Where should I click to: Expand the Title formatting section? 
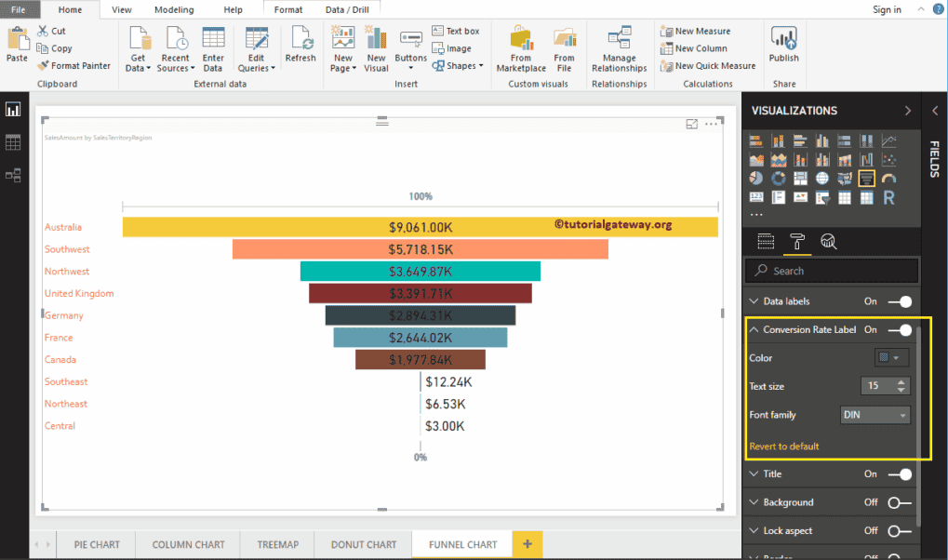click(754, 473)
